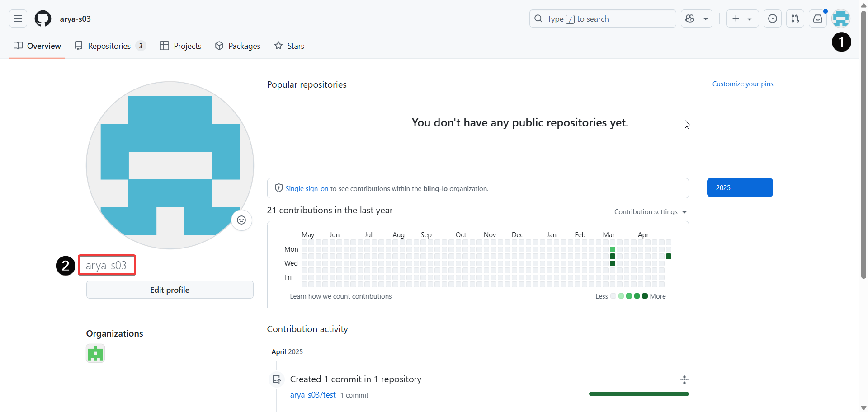This screenshot has height=412, width=868.
Task: Click the shield icon beside Single sign-on
Action: point(278,188)
